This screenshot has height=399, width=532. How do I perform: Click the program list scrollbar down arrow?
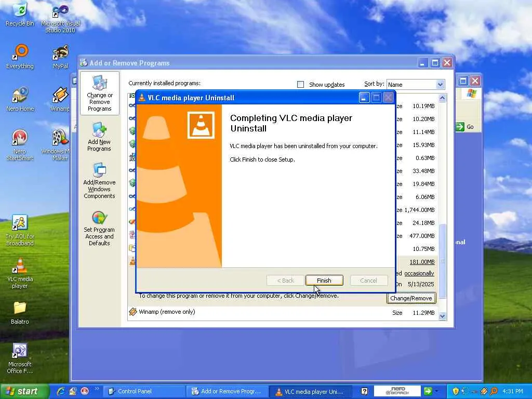442,316
